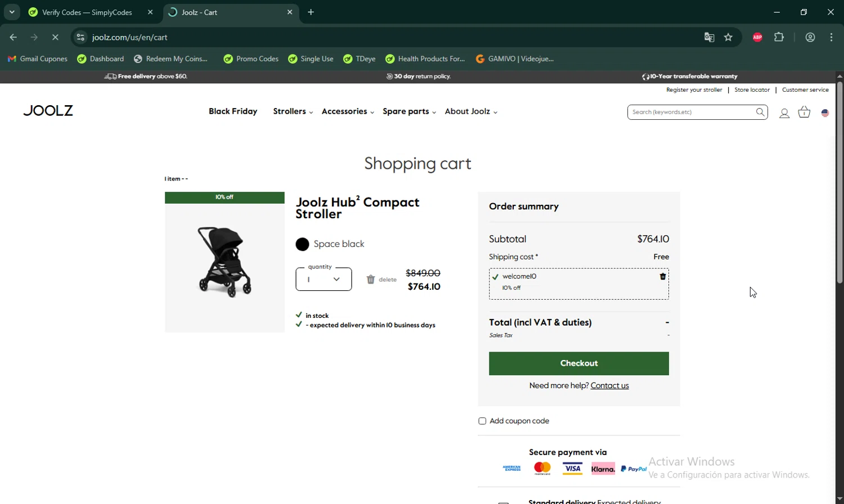This screenshot has height=504, width=844.
Task: Click the strikethrough price $849.00
Action: [x=423, y=273]
